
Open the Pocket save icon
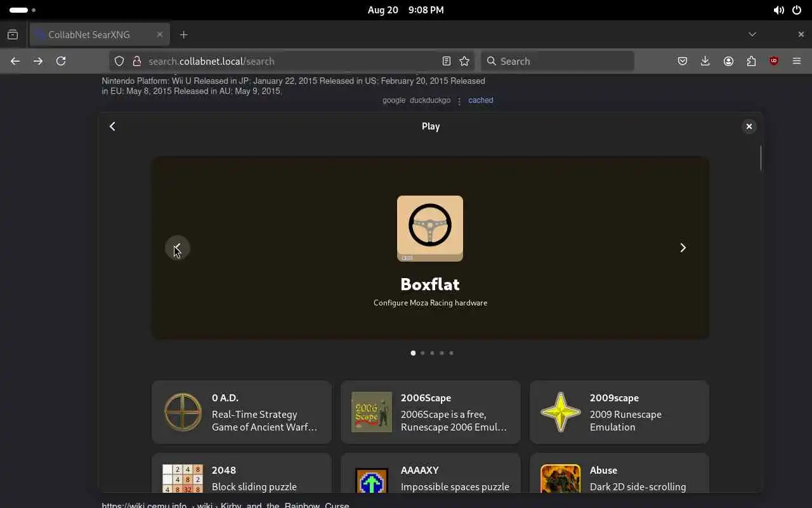pyautogui.click(x=683, y=61)
